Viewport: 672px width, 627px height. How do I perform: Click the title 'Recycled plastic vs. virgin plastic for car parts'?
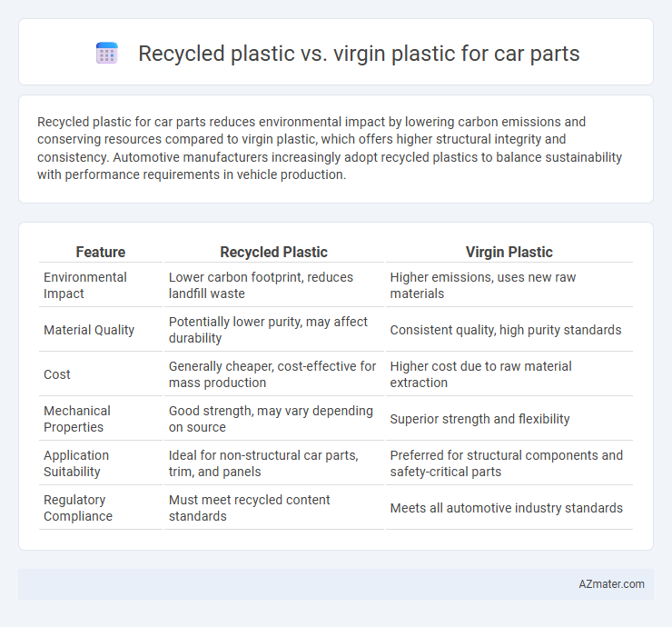[359, 54]
